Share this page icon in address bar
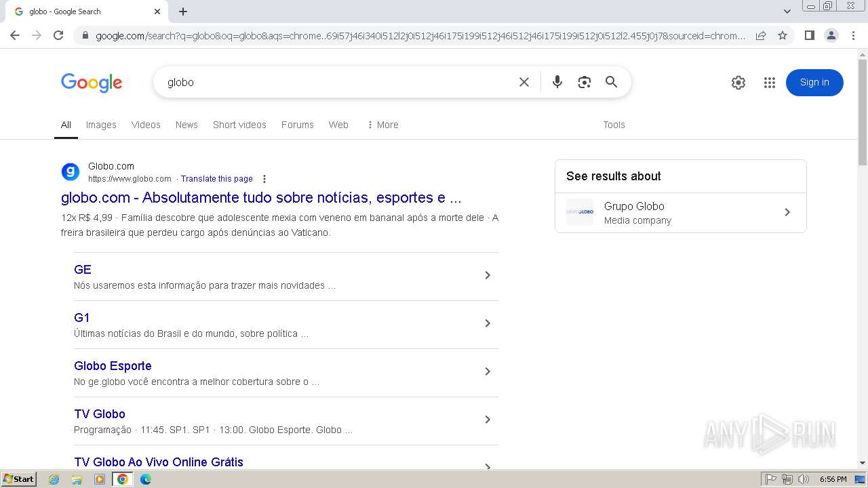 [761, 35]
